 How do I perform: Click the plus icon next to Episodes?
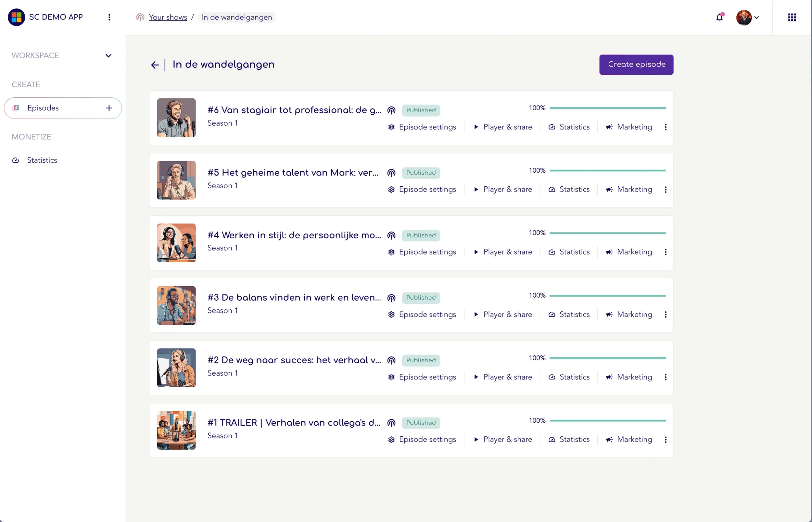pyautogui.click(x=108, y=108)
